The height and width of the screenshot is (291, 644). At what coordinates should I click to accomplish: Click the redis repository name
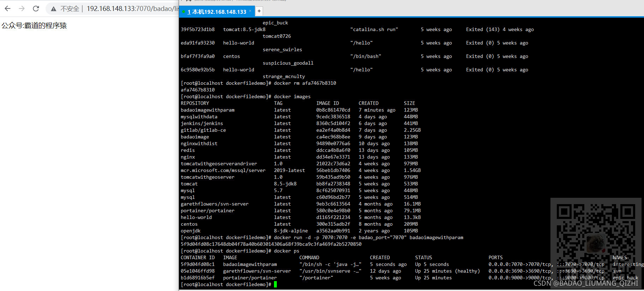188,150
